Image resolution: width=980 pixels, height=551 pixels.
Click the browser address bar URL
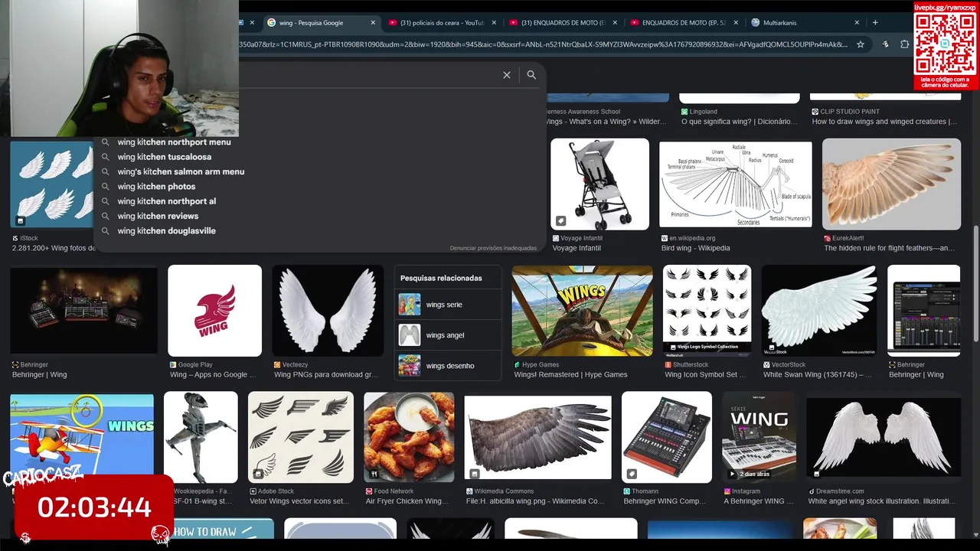coord(542,44)
